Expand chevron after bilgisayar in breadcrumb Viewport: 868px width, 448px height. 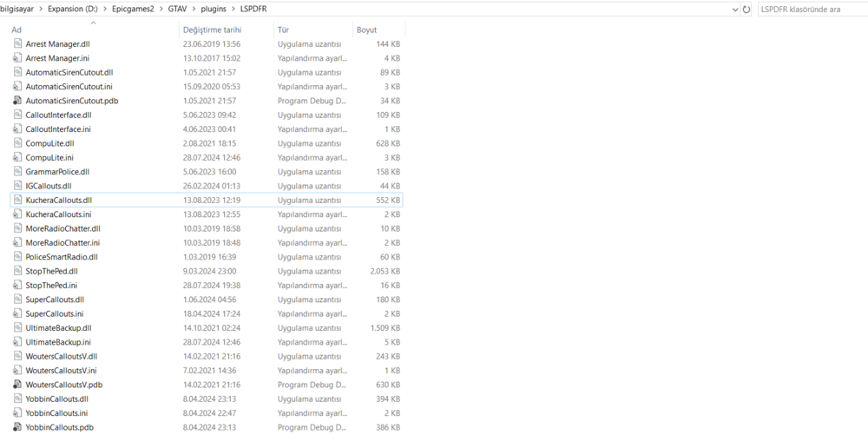click(41, 10)
